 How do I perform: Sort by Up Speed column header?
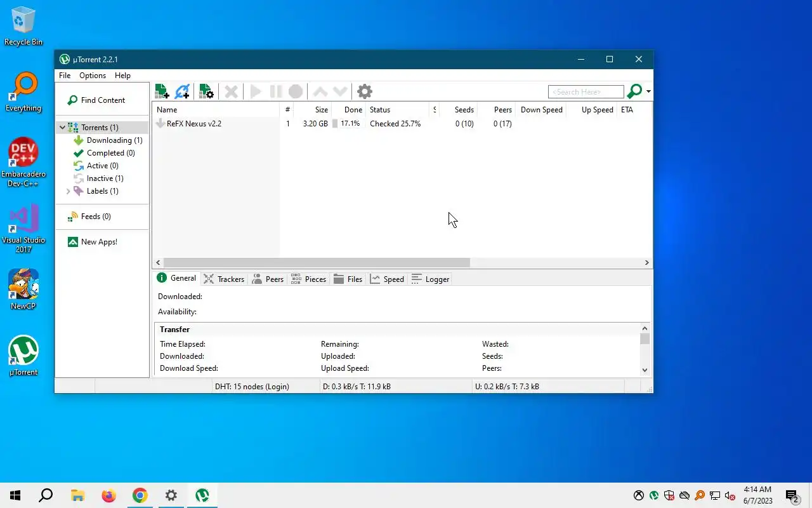coord(592,110)
